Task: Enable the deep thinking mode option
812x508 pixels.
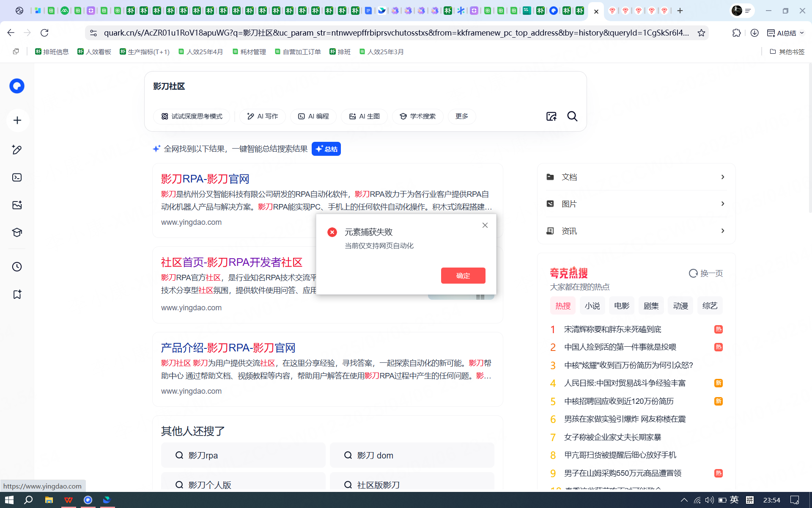Action: (x=192, y=116)
